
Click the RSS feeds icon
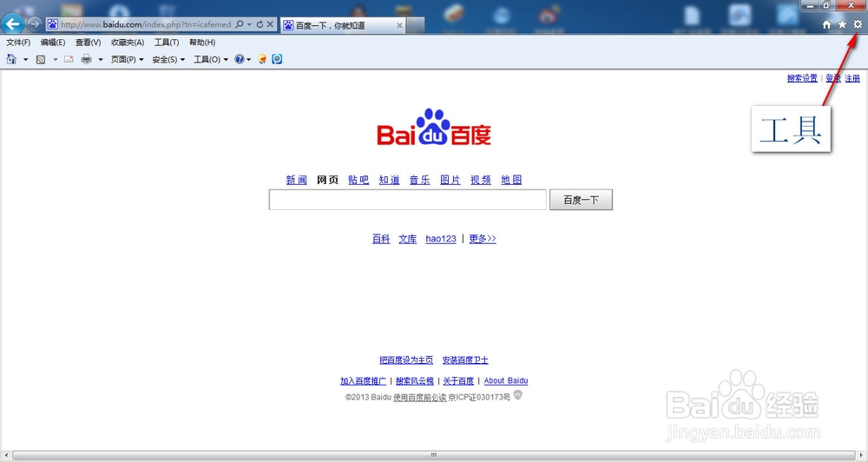41,59
